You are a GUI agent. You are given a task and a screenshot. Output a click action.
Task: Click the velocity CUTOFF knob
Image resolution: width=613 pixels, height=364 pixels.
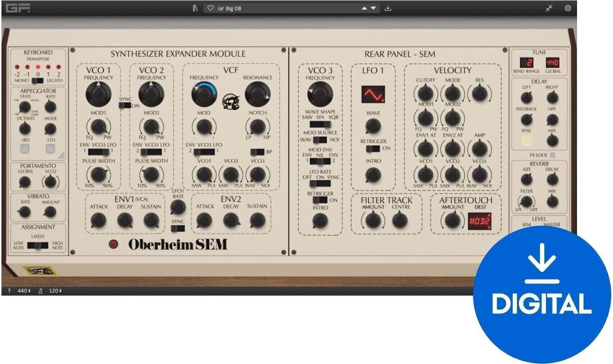click(426, 93)
